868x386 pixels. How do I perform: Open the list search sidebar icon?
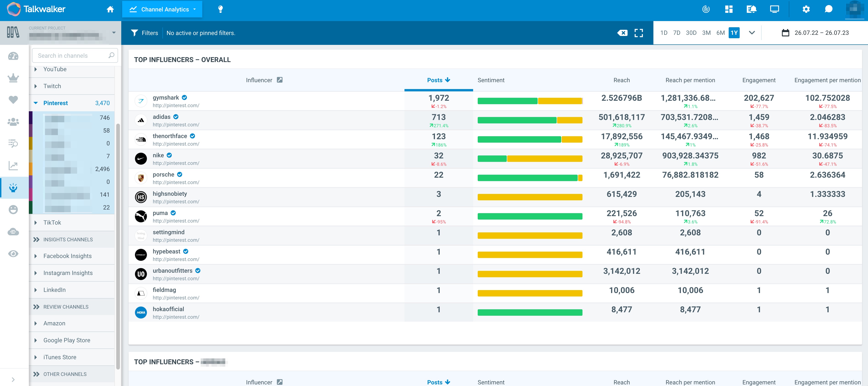tap(13, 144)
